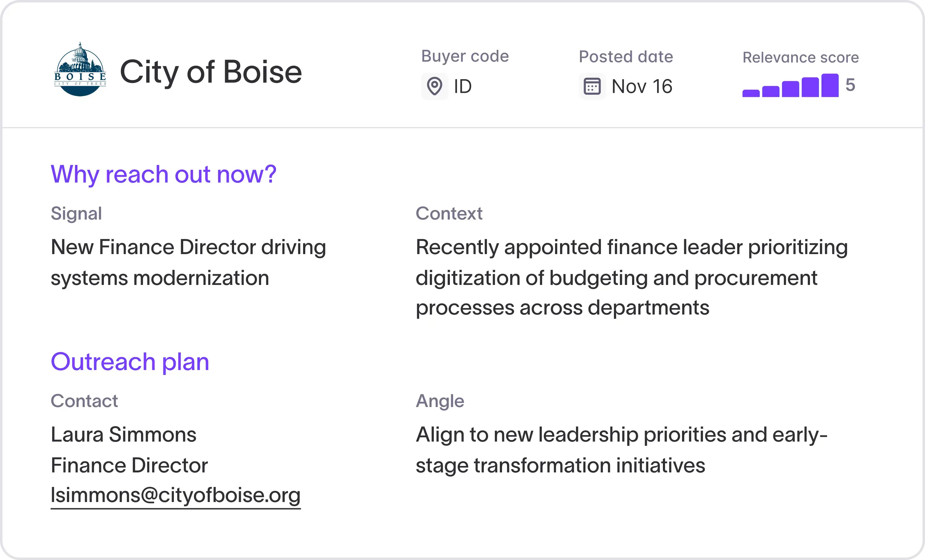Select the City of Boise title
The image size is (925, 560).
211,72
